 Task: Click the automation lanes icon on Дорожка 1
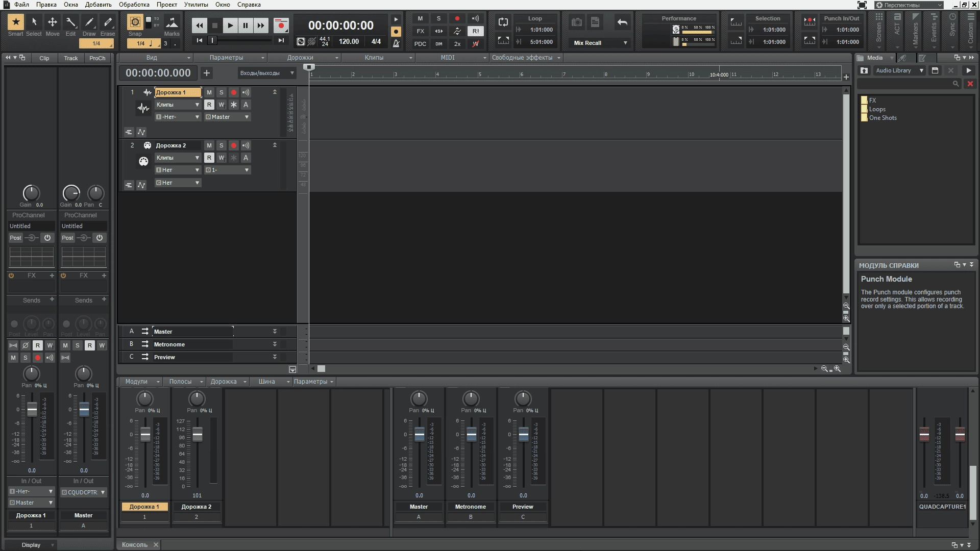pos(141,132)
